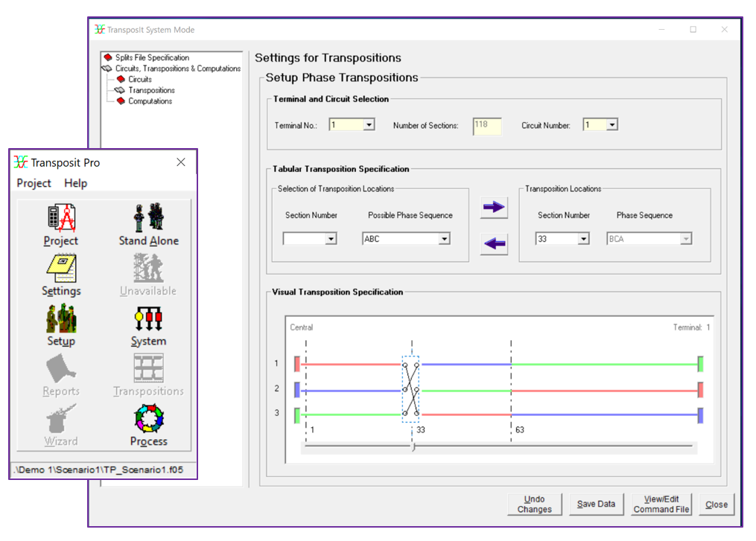Image resolution: width=756 pixels, height=541 pixels.
Task: Open the Settings notepad icon
Action: (61, 269)
